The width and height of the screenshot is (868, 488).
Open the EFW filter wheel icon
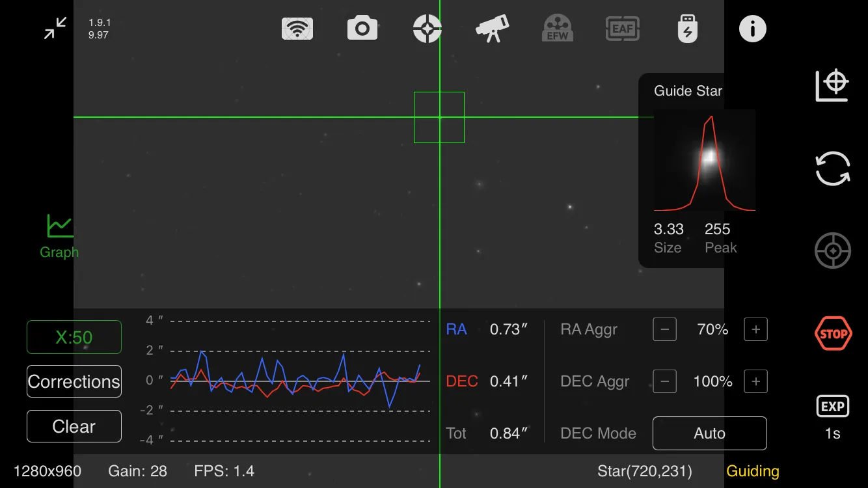(x=558, y=29)
